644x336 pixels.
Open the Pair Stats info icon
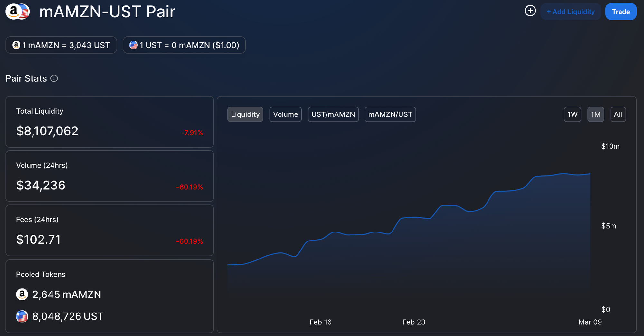tap(54, 78)
